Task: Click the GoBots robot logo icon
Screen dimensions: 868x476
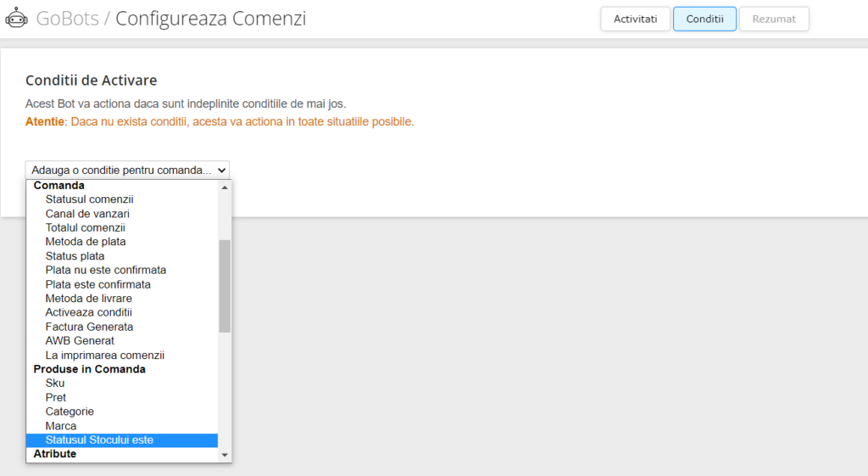Action: pos(17,18)
